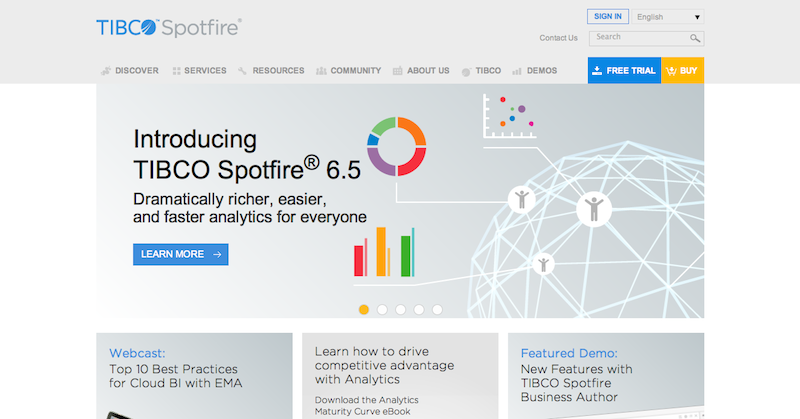The image size is (800, 419).
Task: Click the largest person icon on globe
Action: tap(594, 209)
